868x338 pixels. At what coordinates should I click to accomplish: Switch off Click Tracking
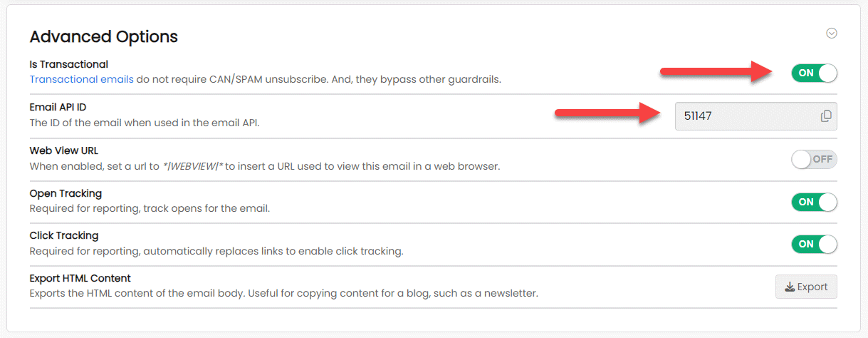pyautogui.click(x=814, y=244)
